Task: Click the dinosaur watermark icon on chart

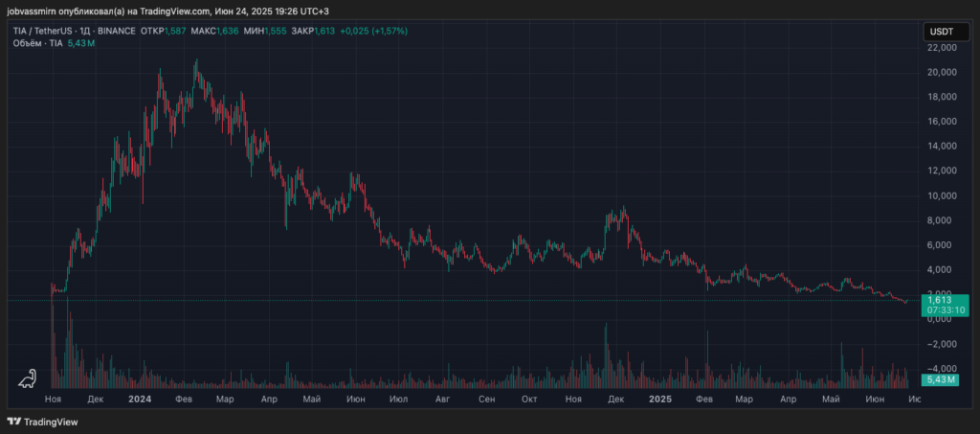Action: (29, 378)
